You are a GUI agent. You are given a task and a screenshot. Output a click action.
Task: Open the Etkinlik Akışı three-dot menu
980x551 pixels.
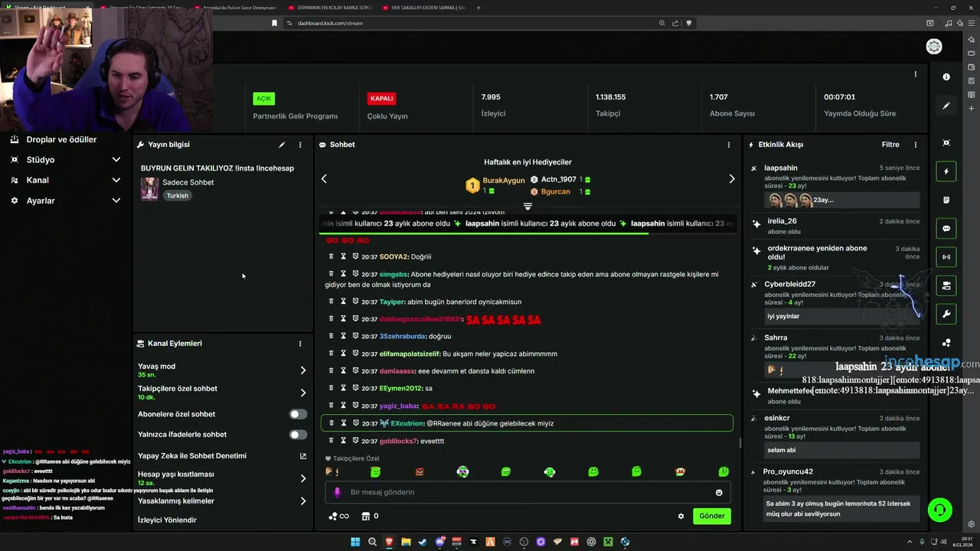click(916, 145)
